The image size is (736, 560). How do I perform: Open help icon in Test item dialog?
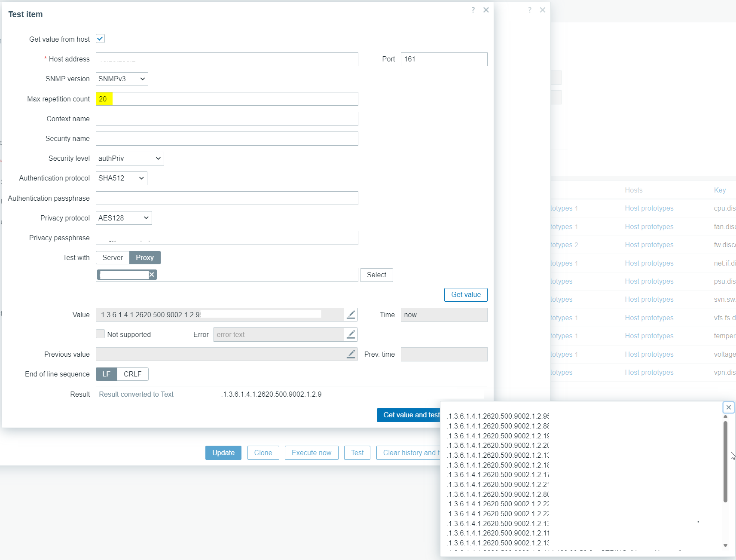coord(473,10)
